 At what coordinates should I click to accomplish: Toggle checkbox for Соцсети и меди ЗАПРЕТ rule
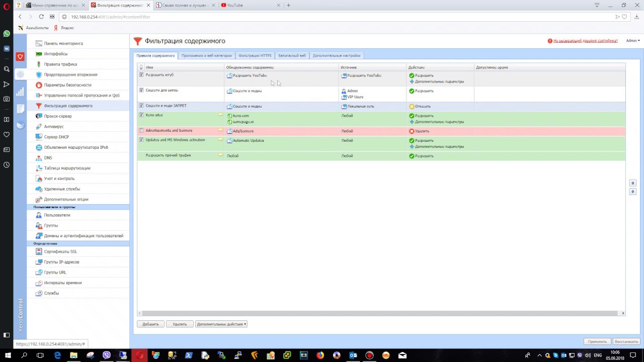pyautogui.click(x=141, y=106)
